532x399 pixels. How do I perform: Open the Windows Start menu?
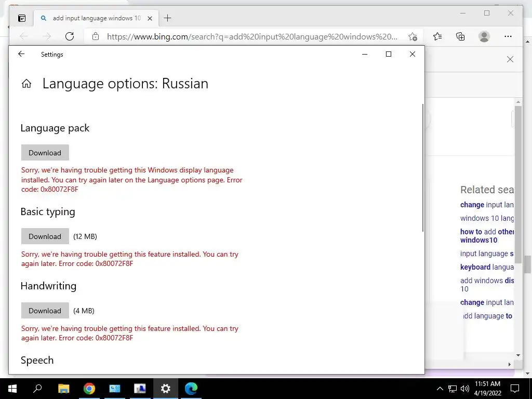[12, 389]
